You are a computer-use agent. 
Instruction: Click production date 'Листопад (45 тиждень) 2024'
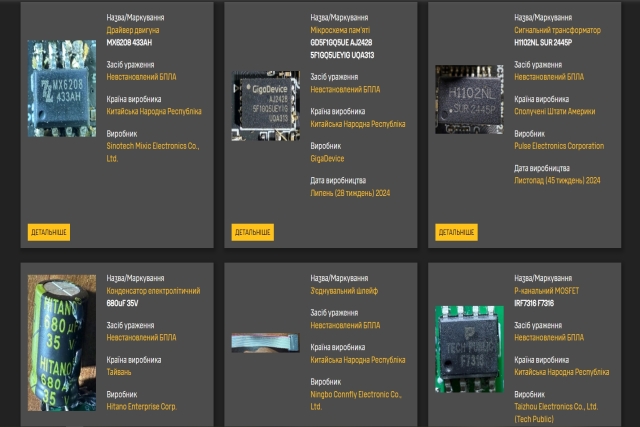[x=557, y=180]
